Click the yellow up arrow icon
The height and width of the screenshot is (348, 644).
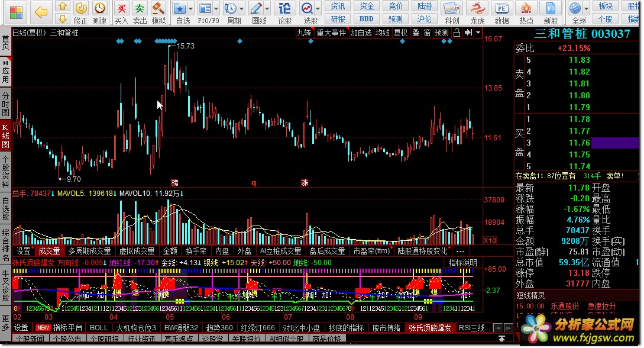point(63,6)
